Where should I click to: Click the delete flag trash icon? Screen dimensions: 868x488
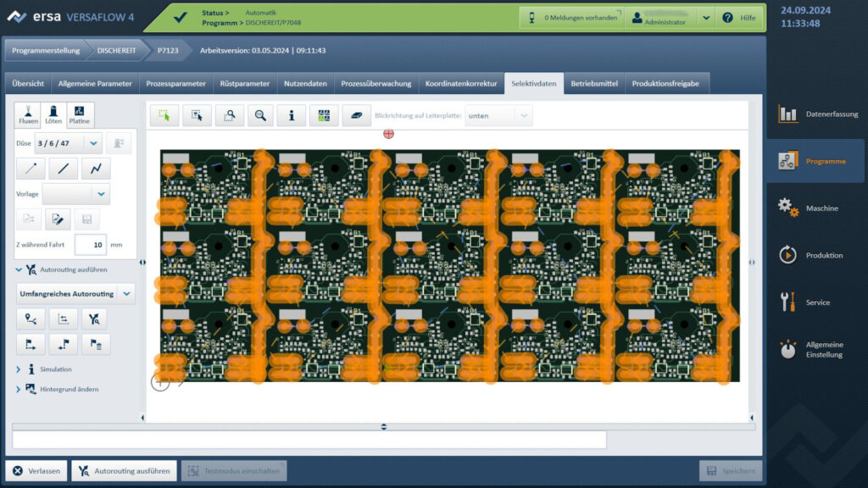[96, 344]
